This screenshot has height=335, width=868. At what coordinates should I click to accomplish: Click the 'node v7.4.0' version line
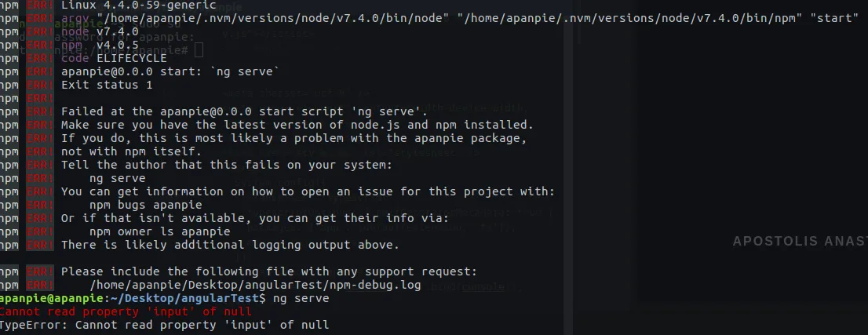point(100,31)
